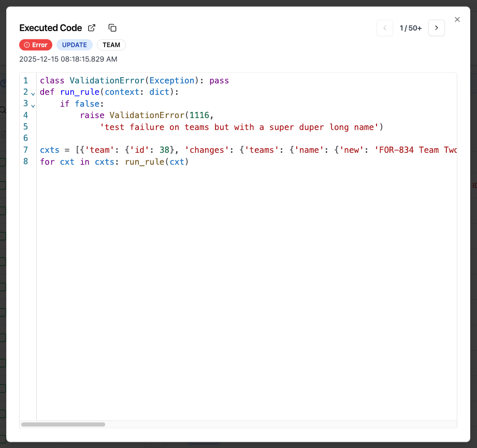This screenshot has width=477, height=448.
Task: Collapse the if block at line 3
Action: (33, 105)
